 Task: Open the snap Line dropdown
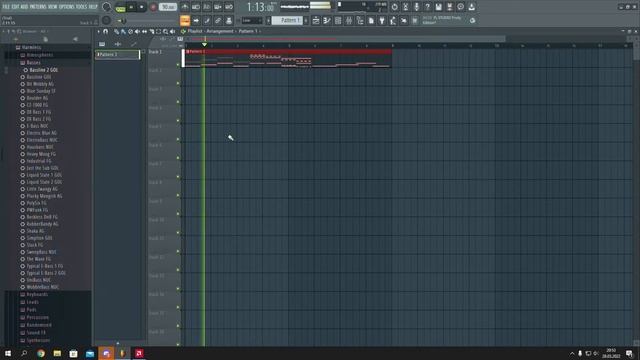coord(251,20)
